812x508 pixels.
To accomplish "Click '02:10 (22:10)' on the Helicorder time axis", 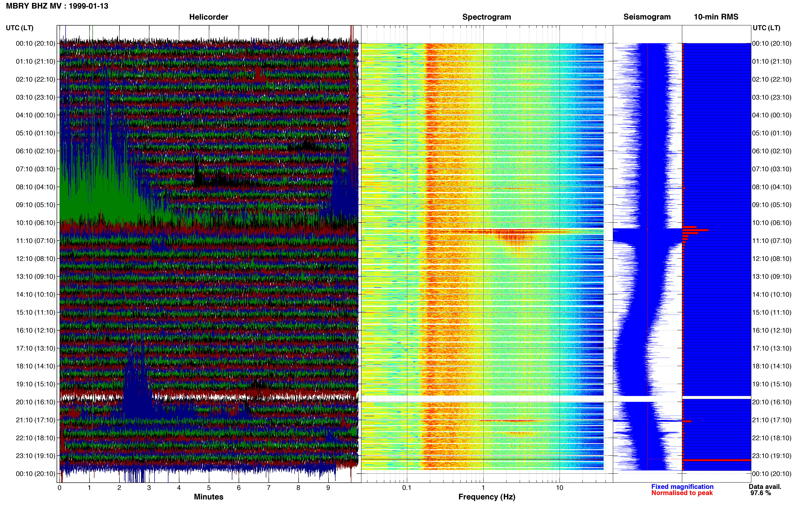I will point(36,79).
